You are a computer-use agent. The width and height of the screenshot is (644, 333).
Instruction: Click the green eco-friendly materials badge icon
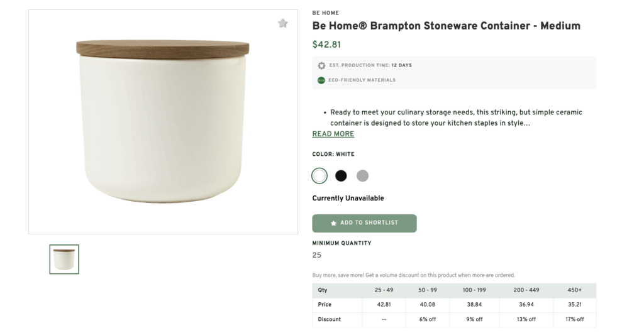point(322,80)
